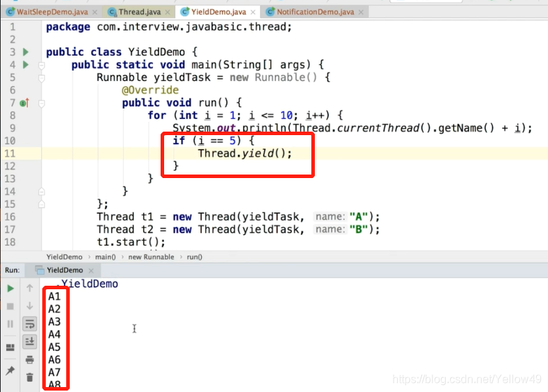Close the YieldDemo run tab
This screenshot has height=392, width=548.
coord(92,270)
